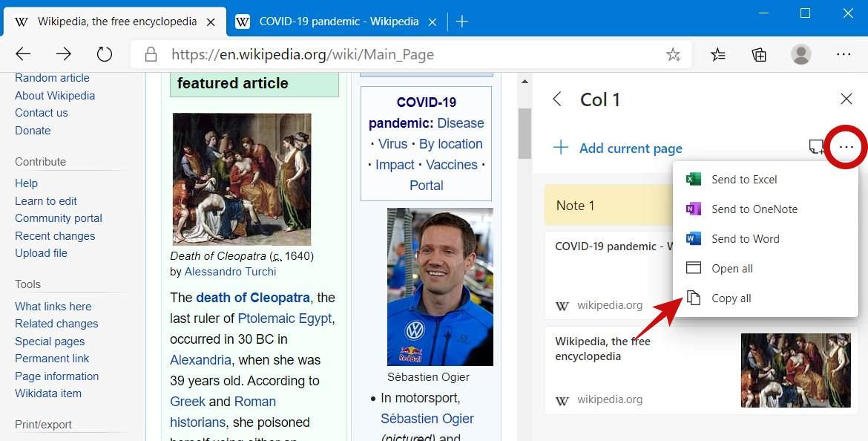
Task: Open browser Settings and more menu
Action: [843, 54]
